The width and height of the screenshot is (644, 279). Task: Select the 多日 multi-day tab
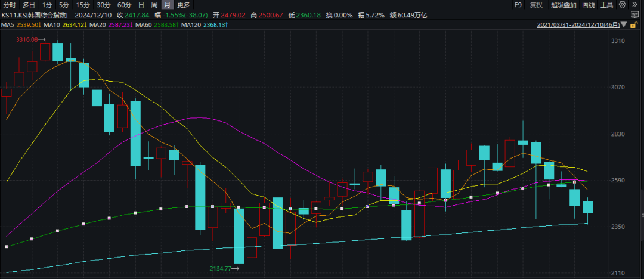click(29, 5)
